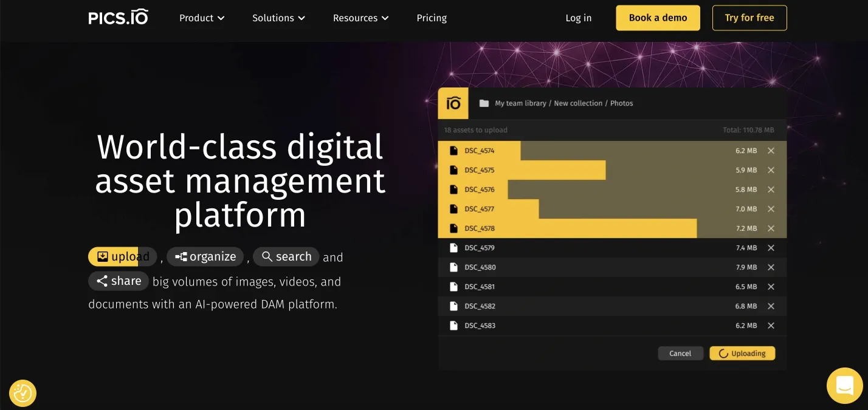
Task: Click the Try for free button
Action: click(x=749, y=18)
